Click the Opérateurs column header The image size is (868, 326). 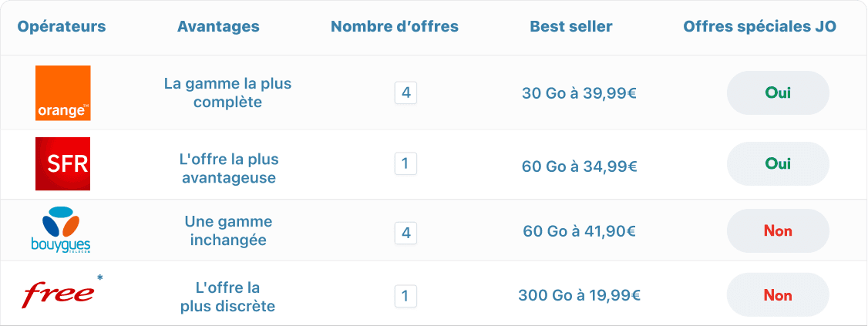[x=62, y=27]
